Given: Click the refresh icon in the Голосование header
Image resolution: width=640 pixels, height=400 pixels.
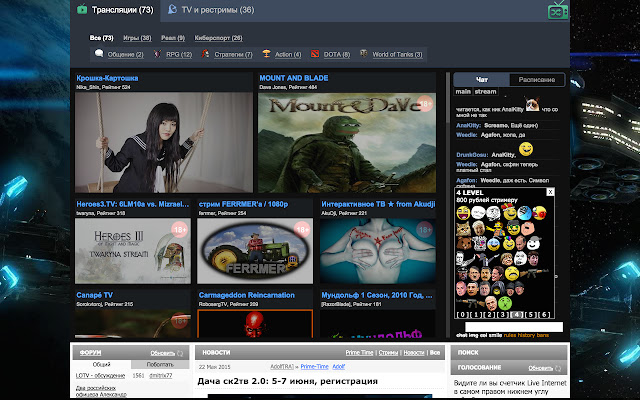Looking at the screenshot, I should coord(558,368).
